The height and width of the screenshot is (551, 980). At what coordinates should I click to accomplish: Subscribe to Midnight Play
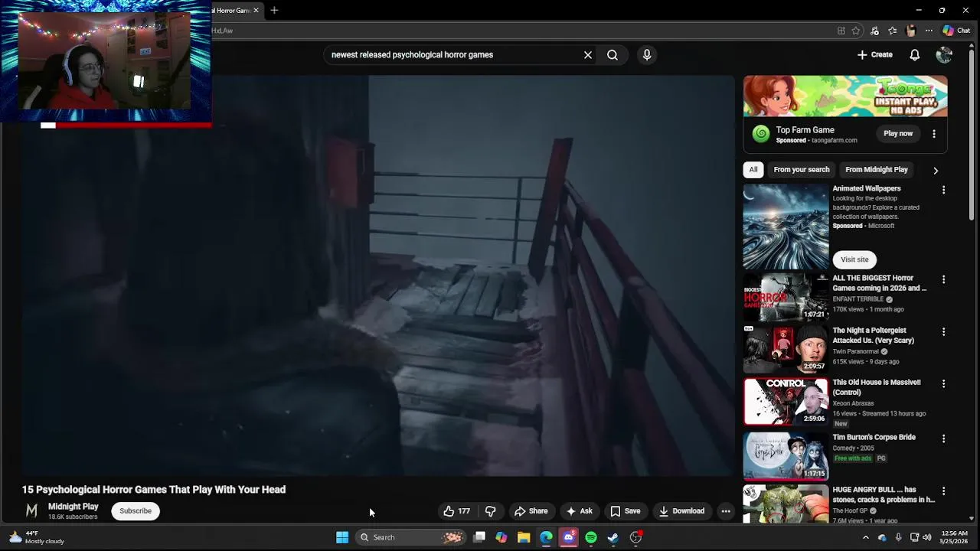(x=136, y=511)
